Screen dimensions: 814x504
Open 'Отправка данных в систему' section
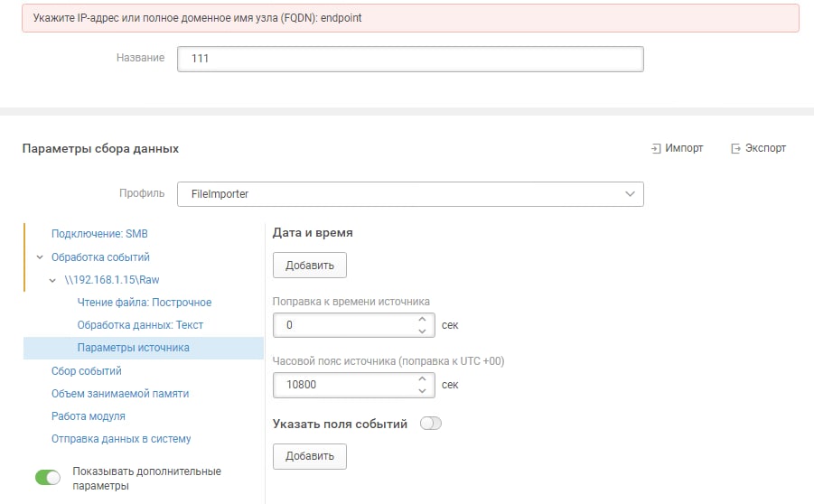tap(121, 439)
